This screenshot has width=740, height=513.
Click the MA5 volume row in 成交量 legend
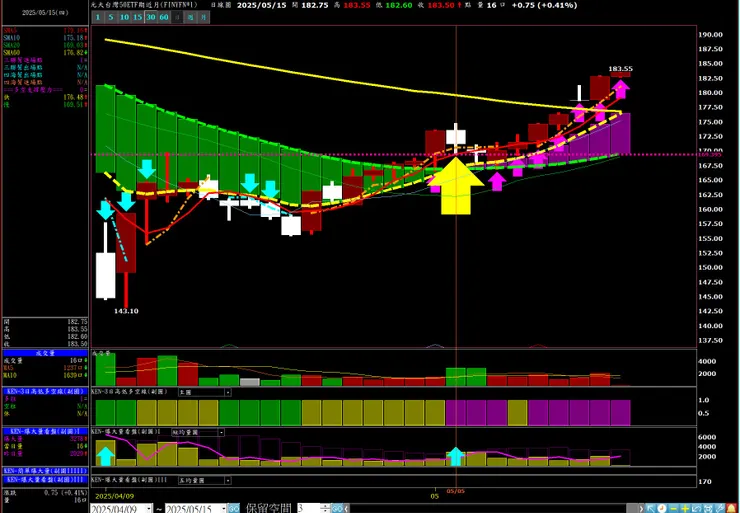[x=45, y=368]
